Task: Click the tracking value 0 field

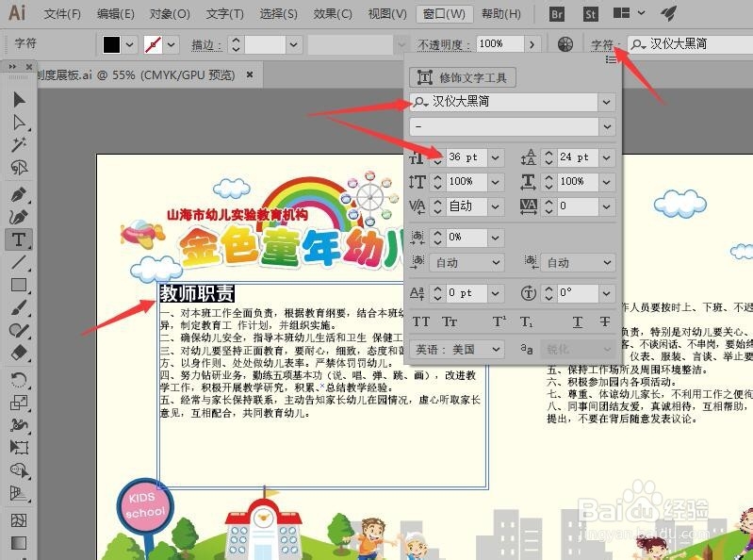Action: pyautogui.click(x=578, y=206)
